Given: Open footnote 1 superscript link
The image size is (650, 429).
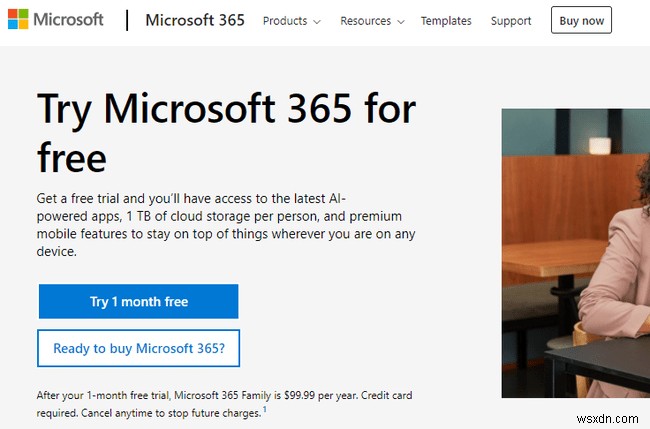Looking at the screenshot, I should pos(265,409).
